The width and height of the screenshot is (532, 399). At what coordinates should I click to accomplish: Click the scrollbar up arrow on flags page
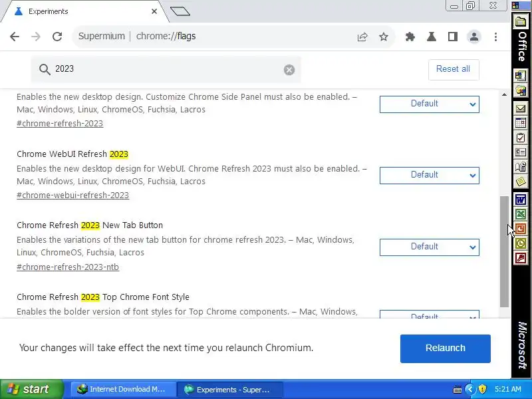504,94
